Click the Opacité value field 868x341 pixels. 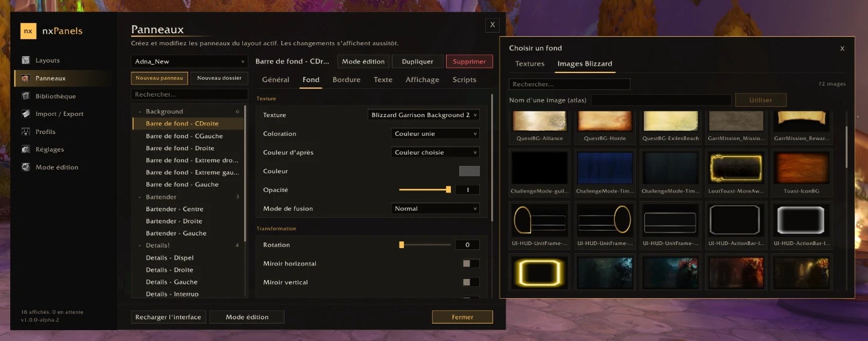467,190
